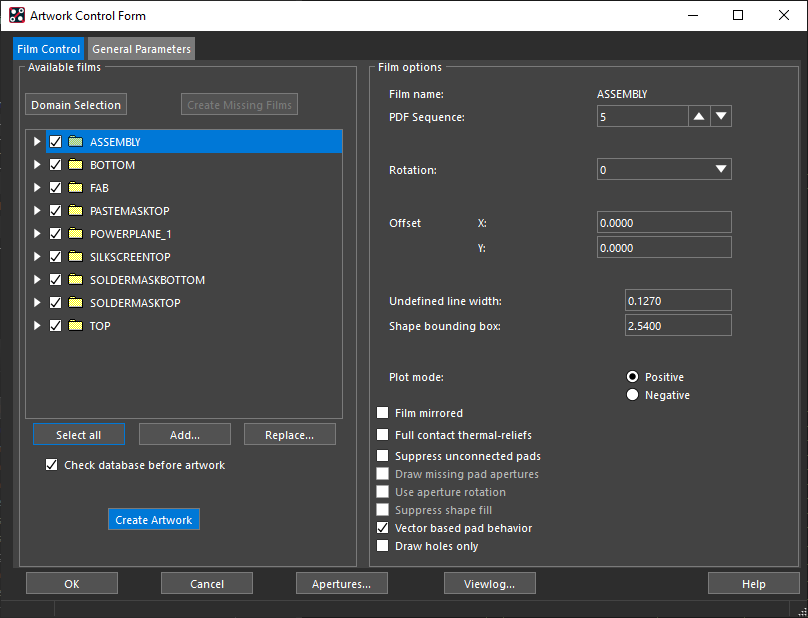Click the Create Artwork button
Viewport: 808px width, 618px height.
(154, 520)
